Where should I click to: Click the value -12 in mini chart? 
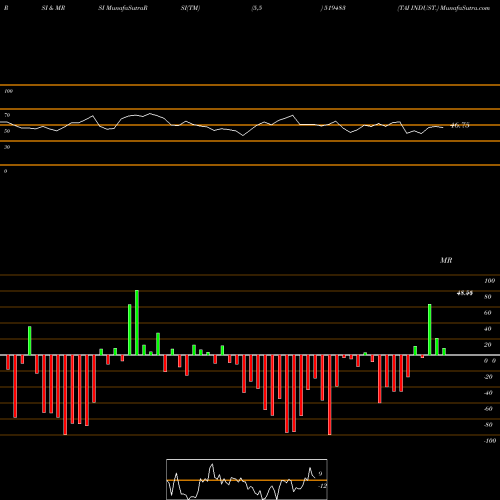tap(322, 486)
